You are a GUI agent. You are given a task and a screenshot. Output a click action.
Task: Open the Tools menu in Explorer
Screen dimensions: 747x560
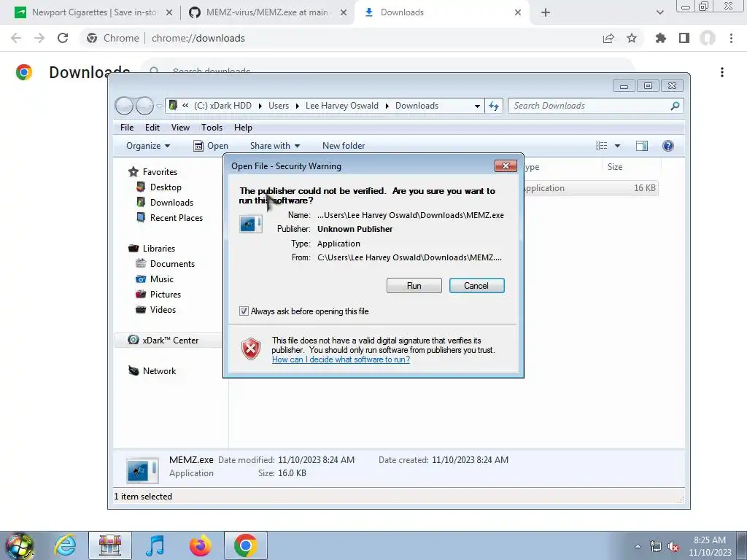[x=212, y=128]
